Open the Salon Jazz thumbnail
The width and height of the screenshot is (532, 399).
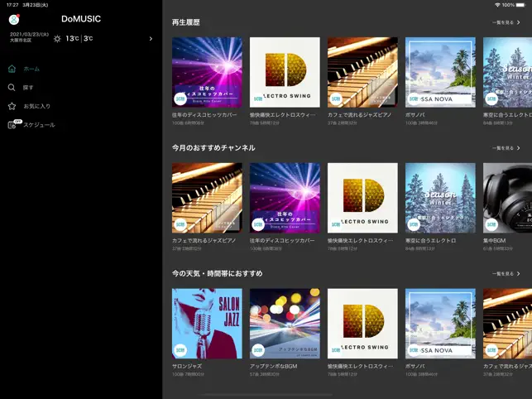click(207, 324)
